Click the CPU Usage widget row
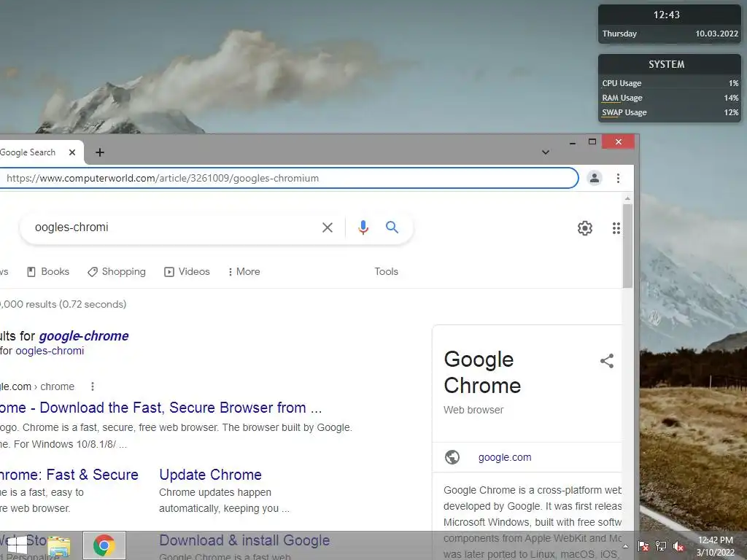Image resolution: width=747 pixels, height=560 pixels. click(670, 83)
